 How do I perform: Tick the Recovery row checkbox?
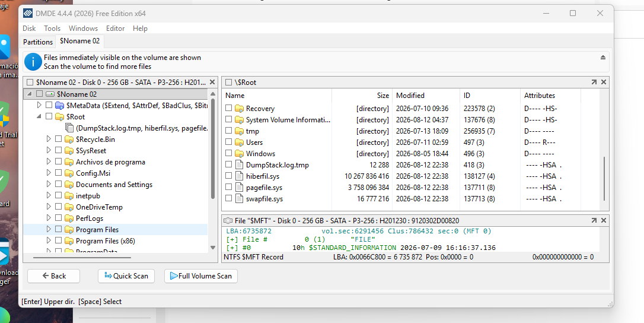[x=229, y=109]
